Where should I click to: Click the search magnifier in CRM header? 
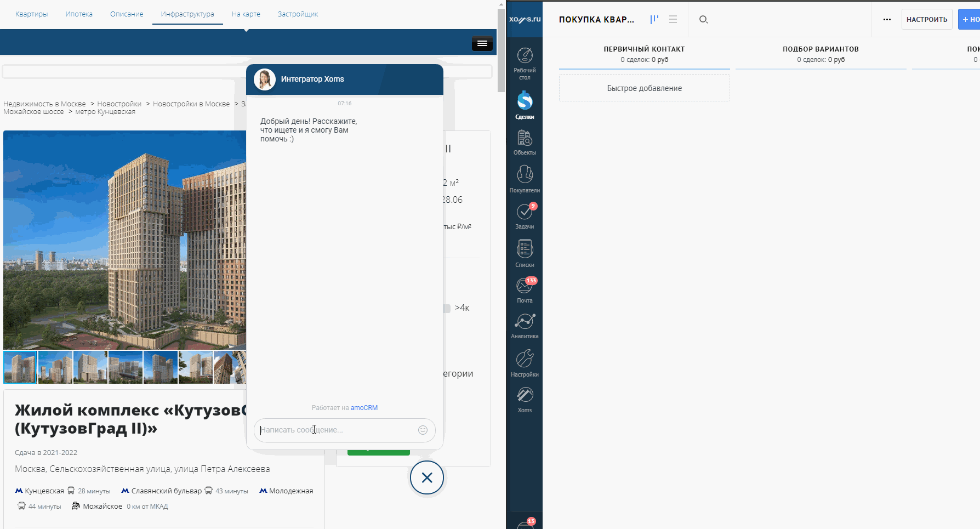(704, 19)
